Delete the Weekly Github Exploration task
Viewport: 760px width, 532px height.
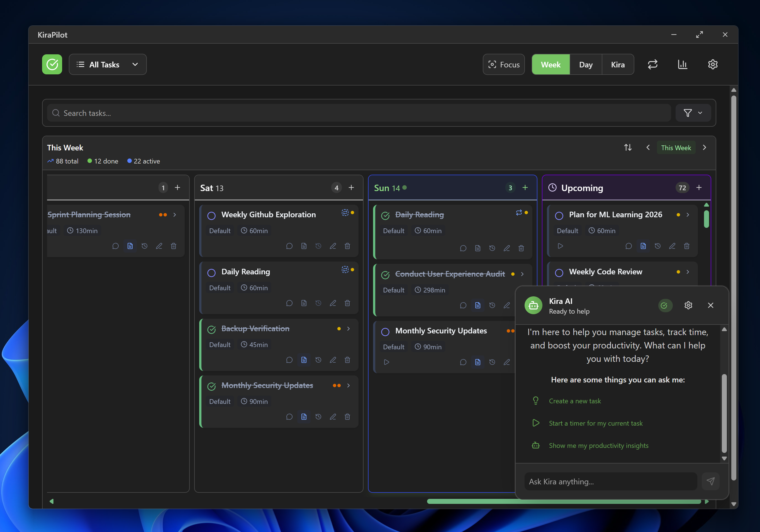pos(347,246)
